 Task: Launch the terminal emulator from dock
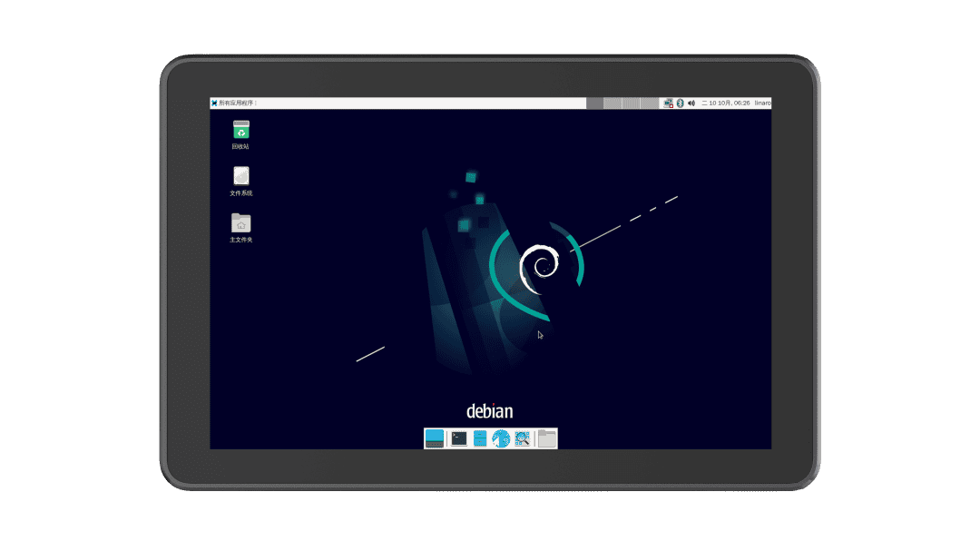[459, 438]
